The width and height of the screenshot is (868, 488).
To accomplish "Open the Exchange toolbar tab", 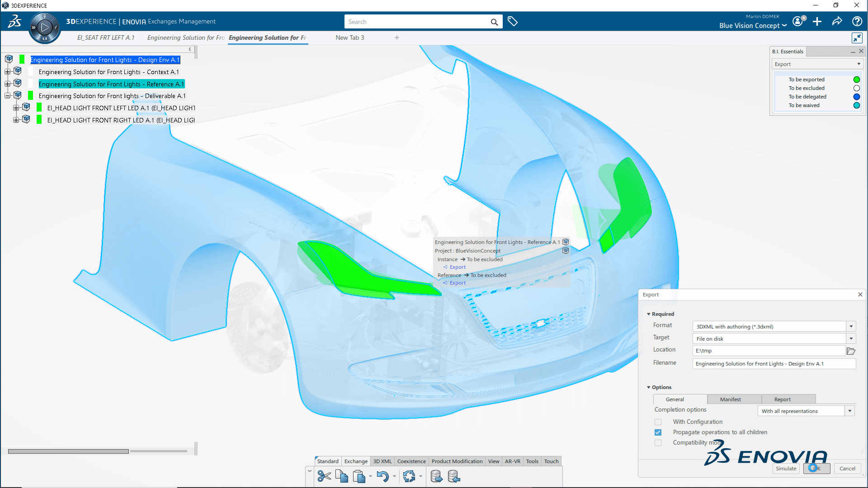I will 356,461.
